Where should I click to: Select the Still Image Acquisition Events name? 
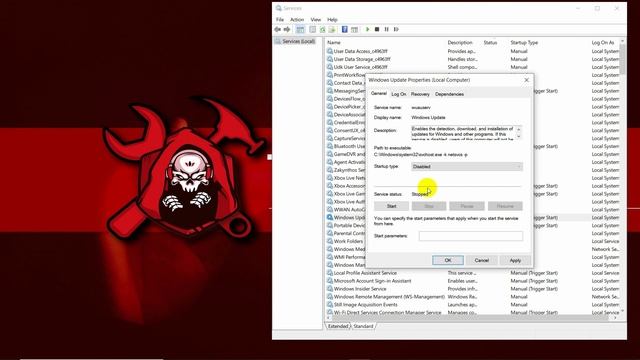365,304
